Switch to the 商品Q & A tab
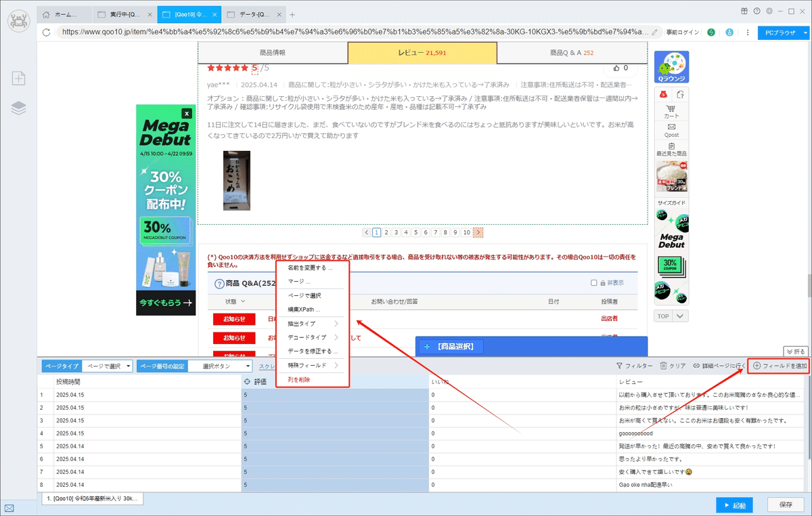 [x=572, y=52]
